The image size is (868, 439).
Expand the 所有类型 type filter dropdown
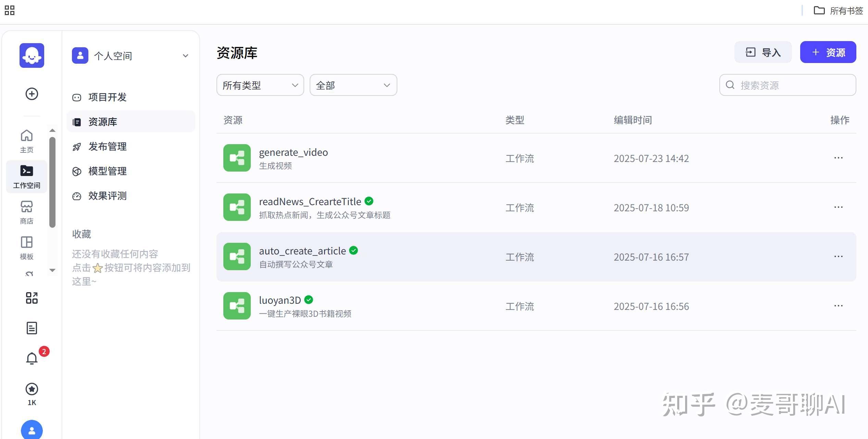pyautogui.click(x=260, y=85)
